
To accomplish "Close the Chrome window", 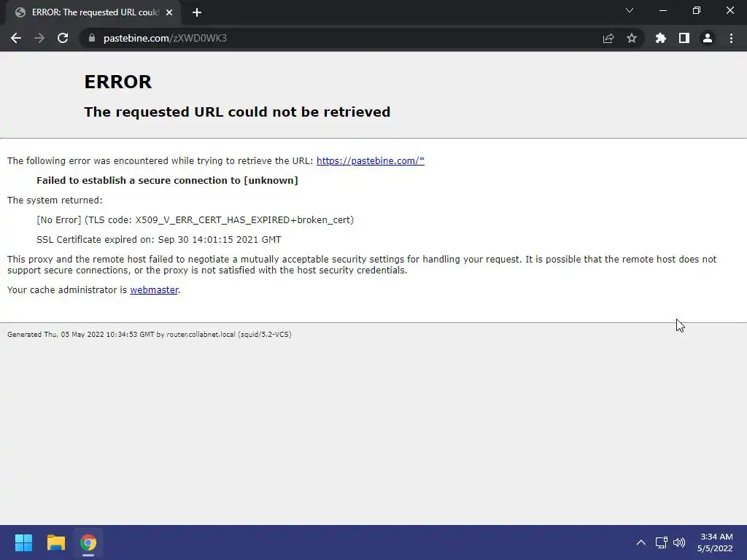I will click(729, 10).
